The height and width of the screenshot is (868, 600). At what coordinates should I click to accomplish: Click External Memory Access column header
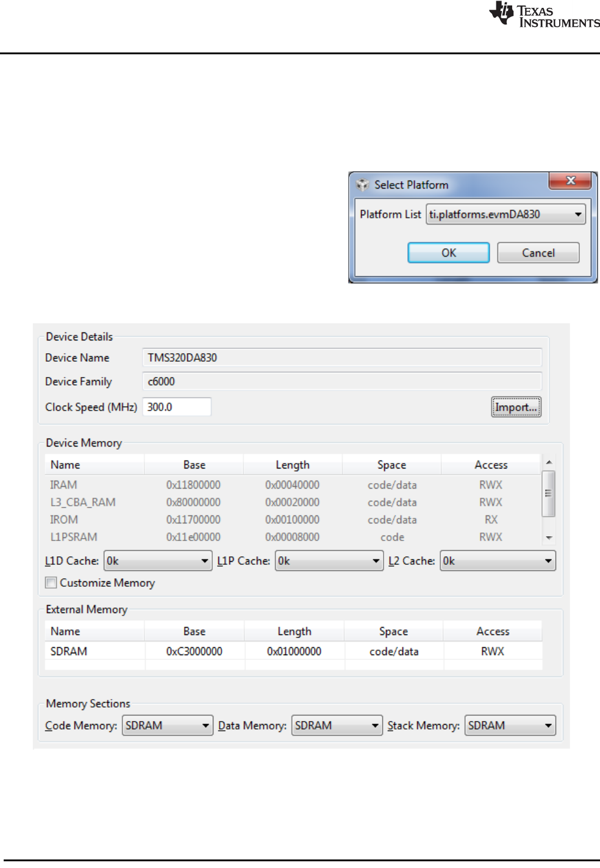click(x=493, y=631)
